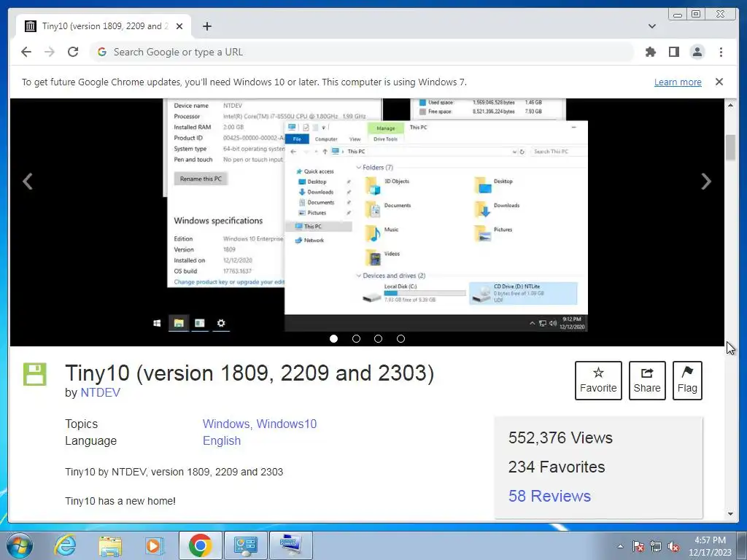
Task: Open the Control Panel taskbar button
Action: 246,545
